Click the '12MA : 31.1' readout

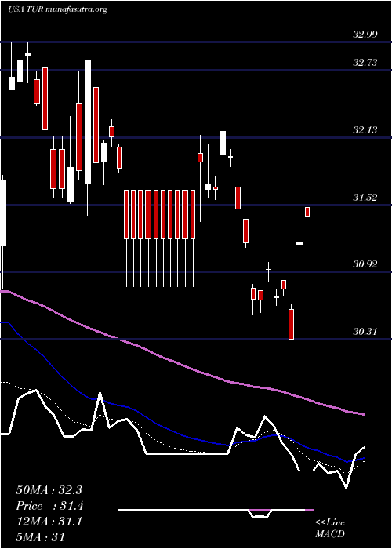[49, 522]
